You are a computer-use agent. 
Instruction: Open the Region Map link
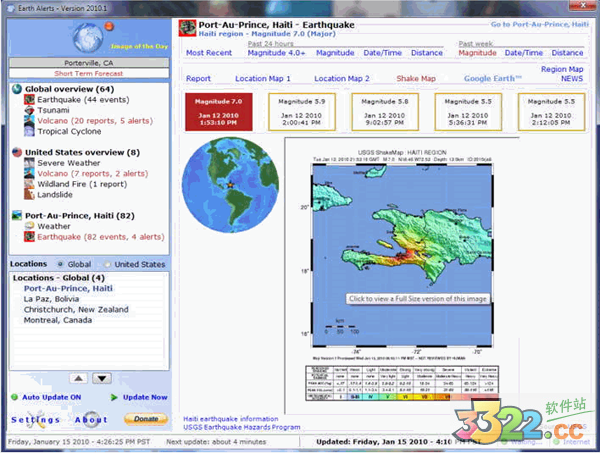pos(562,69)
